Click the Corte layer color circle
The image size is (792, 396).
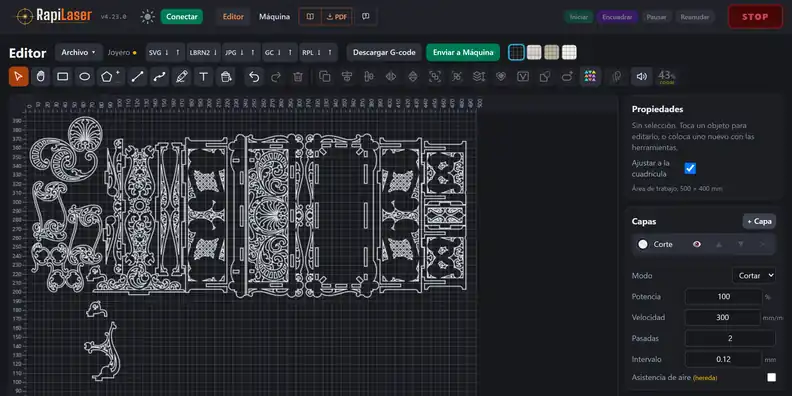click(642, 244)
